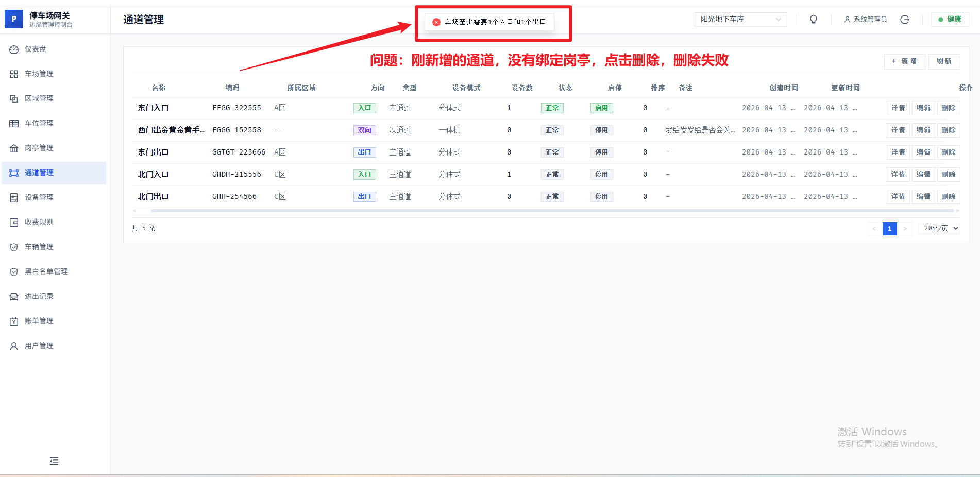
Task: Open the 阳光地下车库 parking lot dropdown
Action: click(740, 20)
